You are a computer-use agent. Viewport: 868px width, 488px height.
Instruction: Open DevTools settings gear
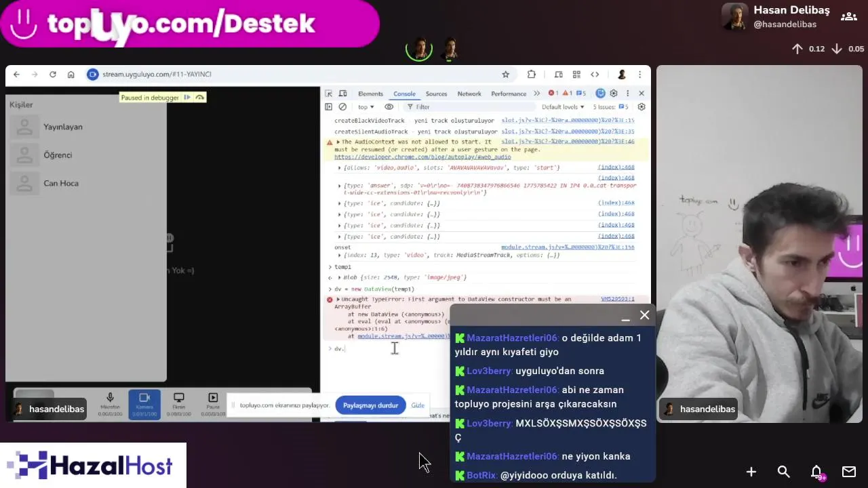(x=614, y=94)
